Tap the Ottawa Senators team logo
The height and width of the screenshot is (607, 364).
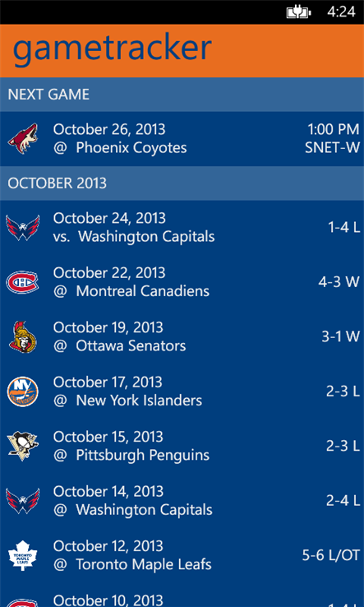tap(23, 336)
